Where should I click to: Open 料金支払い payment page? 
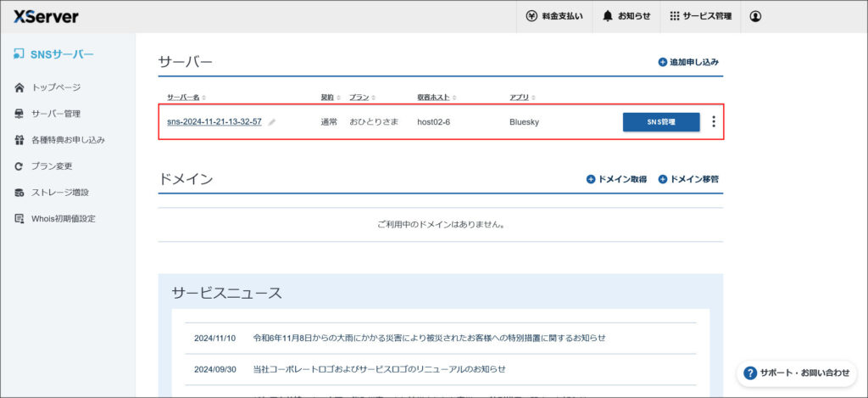(554, 17)
